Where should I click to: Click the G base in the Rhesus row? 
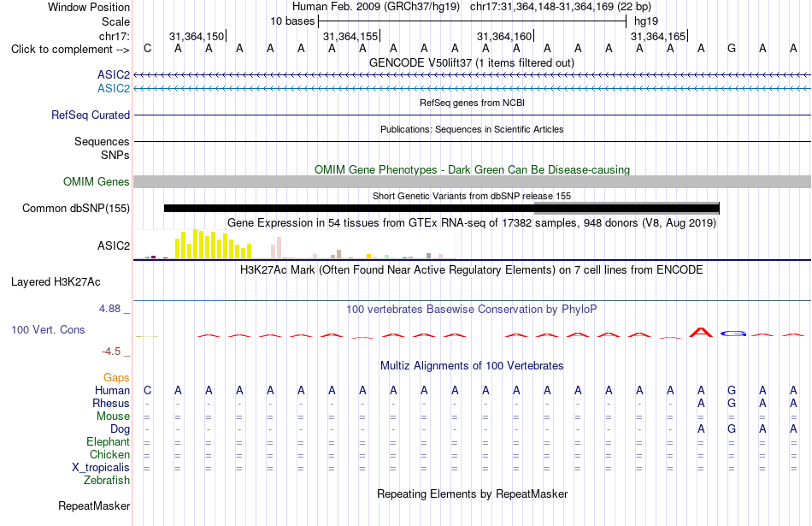coord(732,403)
